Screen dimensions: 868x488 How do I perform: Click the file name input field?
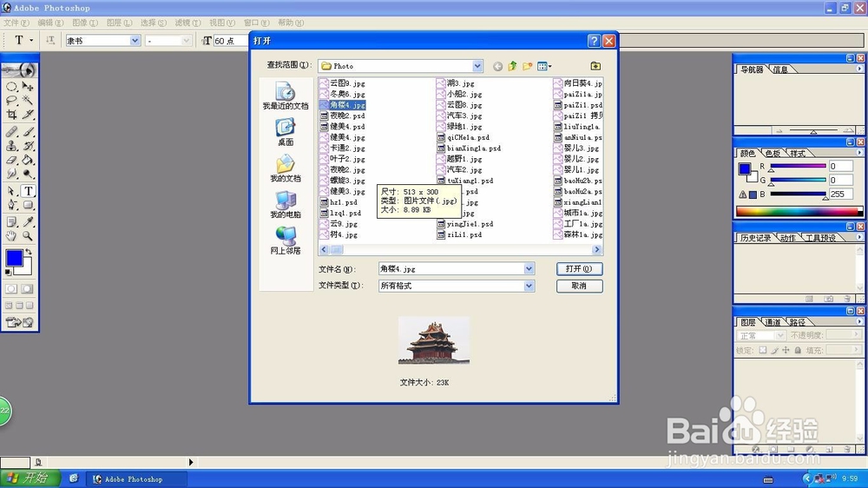[x=451, y=268]
